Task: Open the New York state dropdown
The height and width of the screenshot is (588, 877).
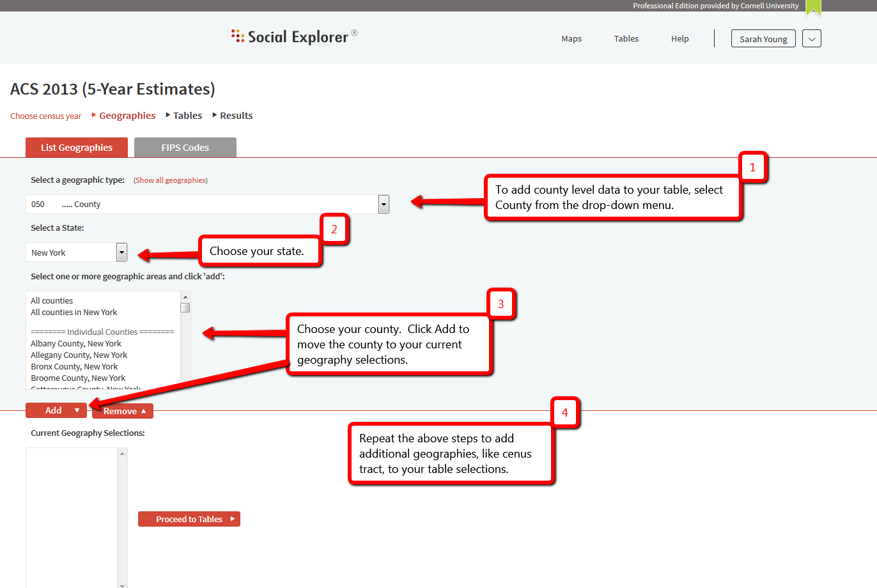Action: click(x=77, y=252)
